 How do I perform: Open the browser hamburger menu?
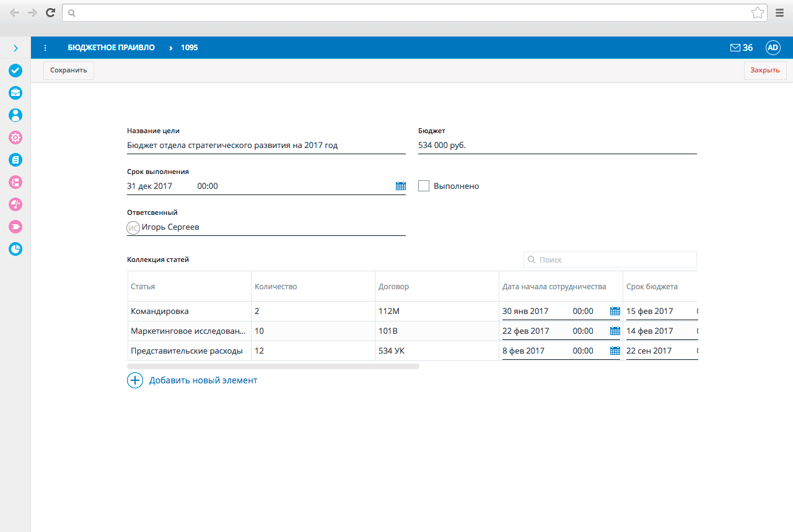click(779, 12)
